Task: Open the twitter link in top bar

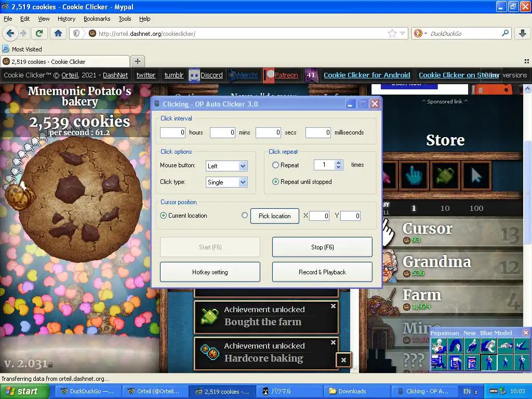Action: pos(146,75)
